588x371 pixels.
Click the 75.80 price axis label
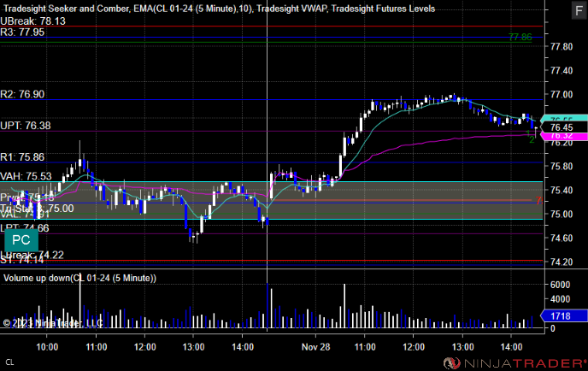coord(562,166)
